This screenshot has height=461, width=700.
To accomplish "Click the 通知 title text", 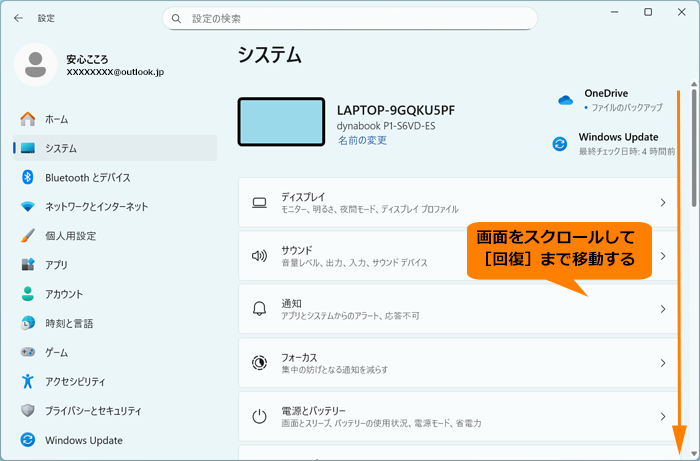I will (x=291, y=303).
